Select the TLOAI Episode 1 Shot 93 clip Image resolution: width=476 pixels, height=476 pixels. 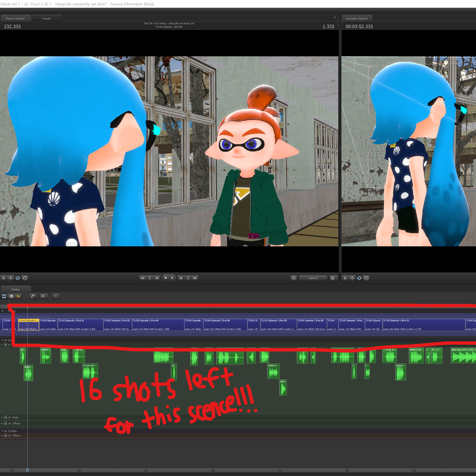click(423, 324)
